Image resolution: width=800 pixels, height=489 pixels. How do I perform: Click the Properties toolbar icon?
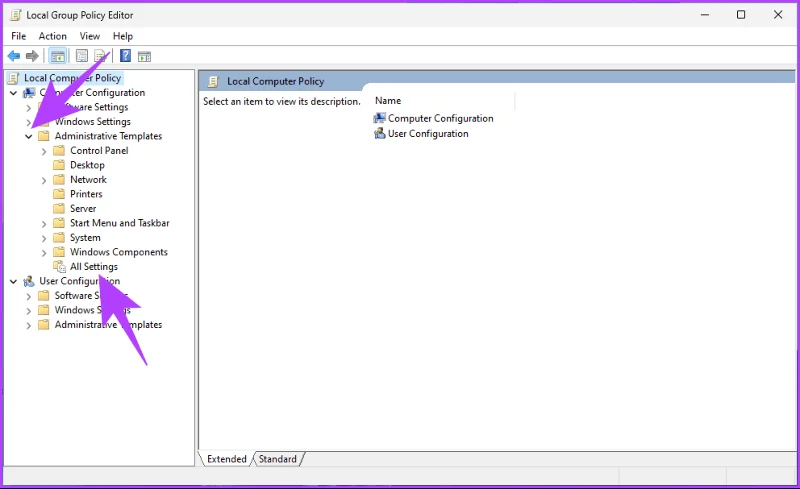[x=82, y=56]
